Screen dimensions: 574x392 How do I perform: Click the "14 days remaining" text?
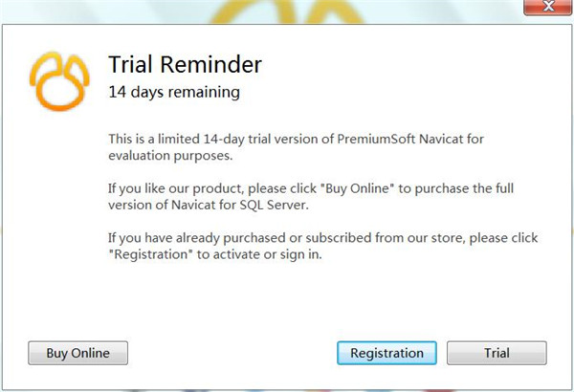[173, 93]
